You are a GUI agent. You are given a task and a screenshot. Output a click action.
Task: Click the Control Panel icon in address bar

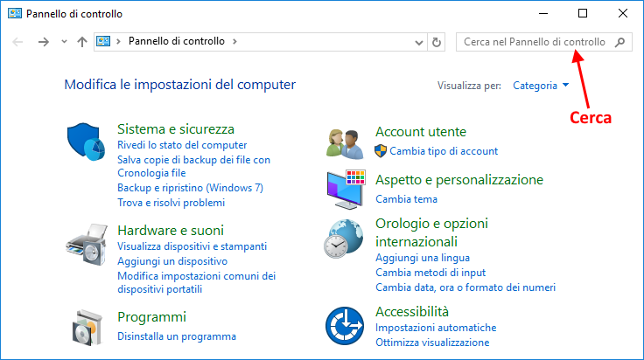103,41
